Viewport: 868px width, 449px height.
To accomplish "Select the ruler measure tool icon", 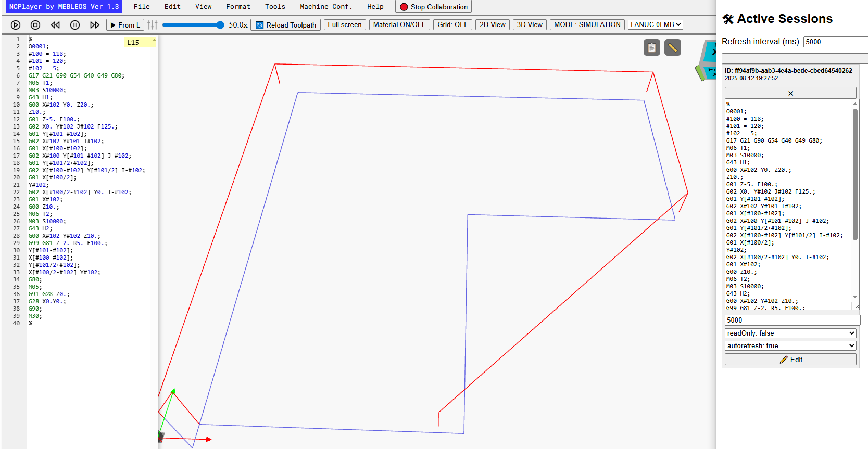I will [673, 48].
